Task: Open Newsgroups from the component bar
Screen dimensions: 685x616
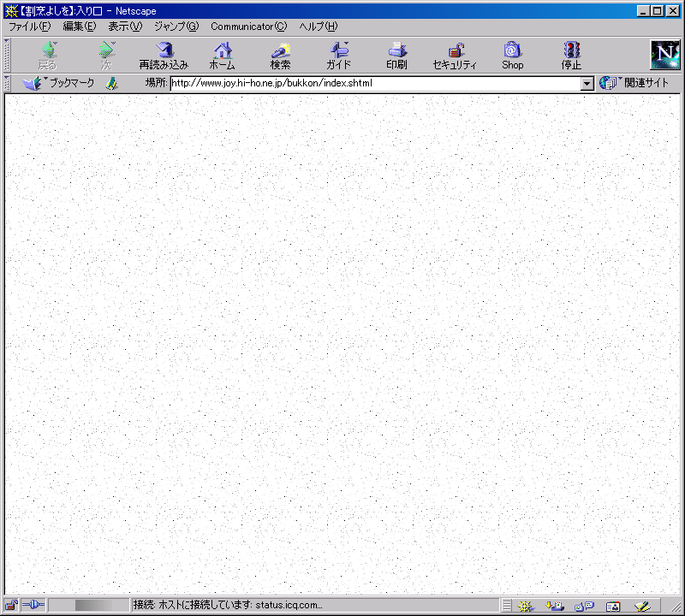Action: click(x=584, y=606)
